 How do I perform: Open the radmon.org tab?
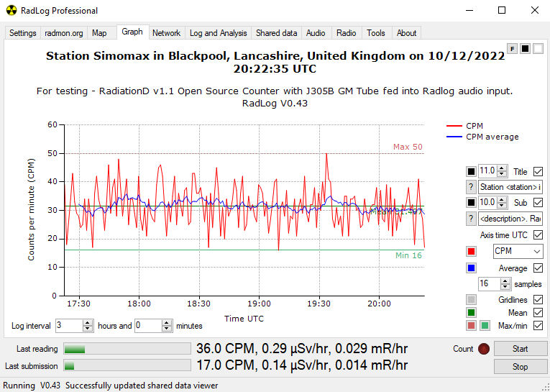(x=64, y=33)
